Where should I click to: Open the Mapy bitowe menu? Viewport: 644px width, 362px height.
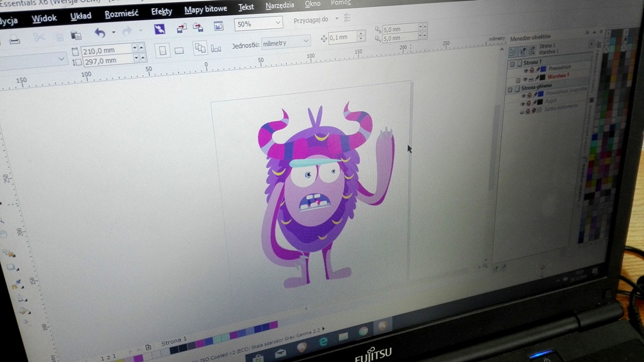coord(206,9)
